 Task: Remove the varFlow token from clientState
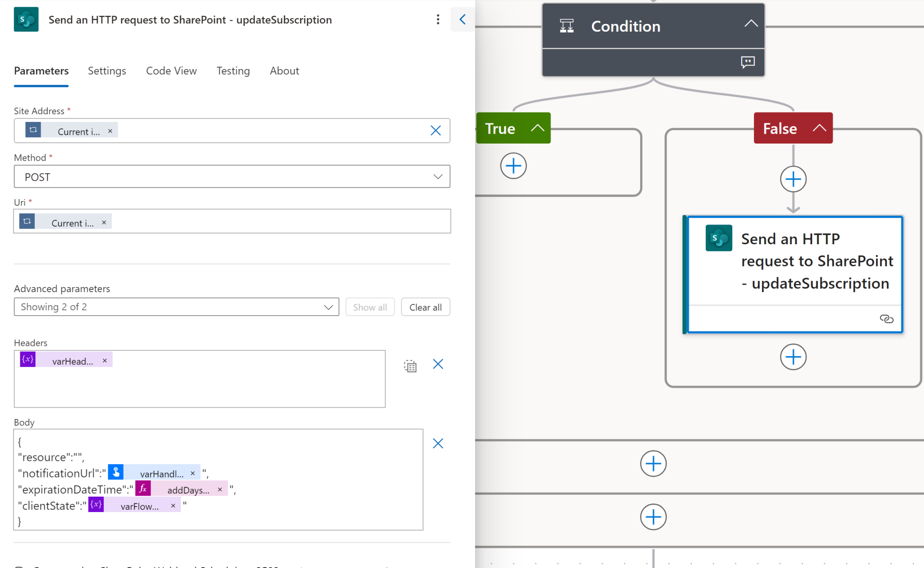click(173, 505)
